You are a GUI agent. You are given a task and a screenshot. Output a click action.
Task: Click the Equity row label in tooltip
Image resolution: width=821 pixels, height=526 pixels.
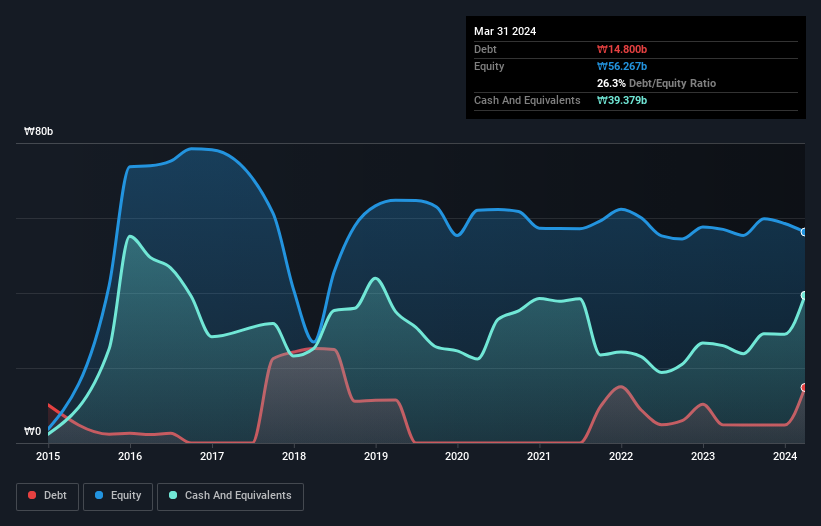[x=489, y=66]
